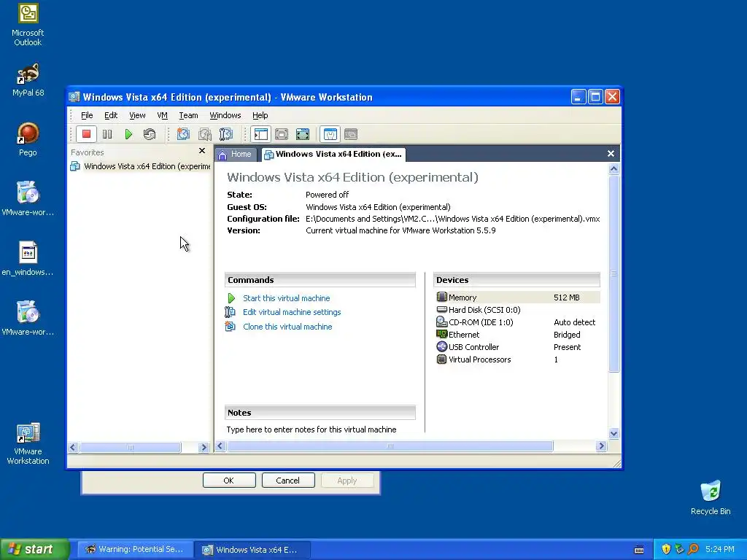Click the Full Screen toolbar icon
Image resolution: width=747 pixels, height=560 pixels.
point(303,134)
